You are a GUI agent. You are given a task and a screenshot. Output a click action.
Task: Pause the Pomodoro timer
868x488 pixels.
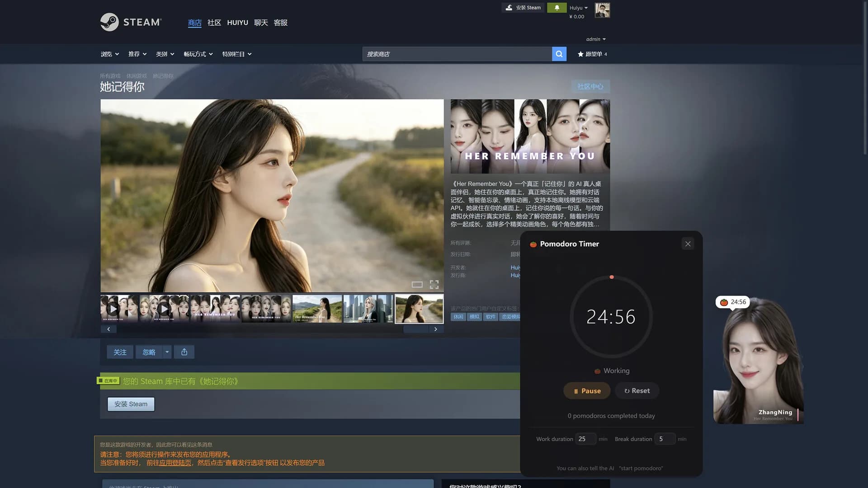pyautogui.click(x=587, y=391)
